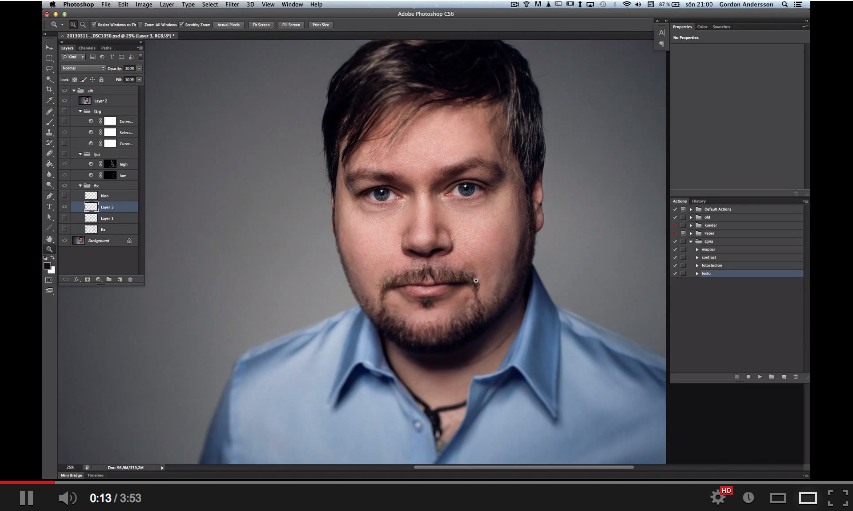Click the Watch Later clock icon

(x=749, y=497)
